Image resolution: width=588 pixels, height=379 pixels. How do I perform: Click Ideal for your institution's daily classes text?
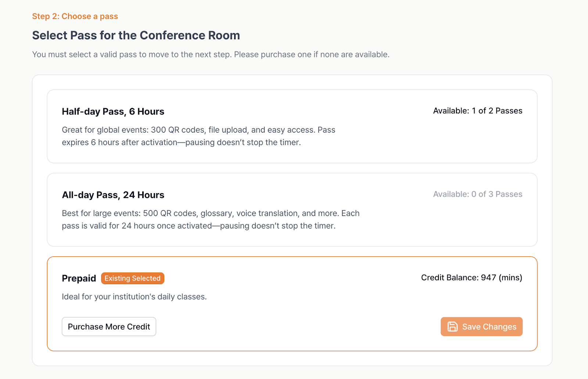134,297
